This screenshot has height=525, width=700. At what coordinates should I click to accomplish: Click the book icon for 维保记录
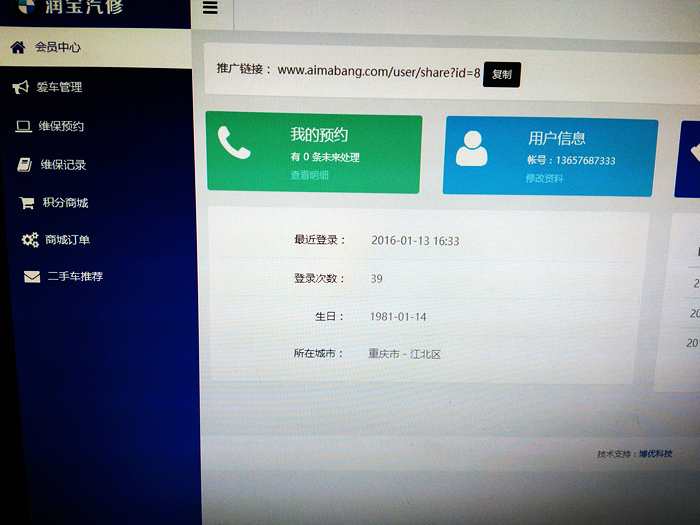(x=24, y=165)
